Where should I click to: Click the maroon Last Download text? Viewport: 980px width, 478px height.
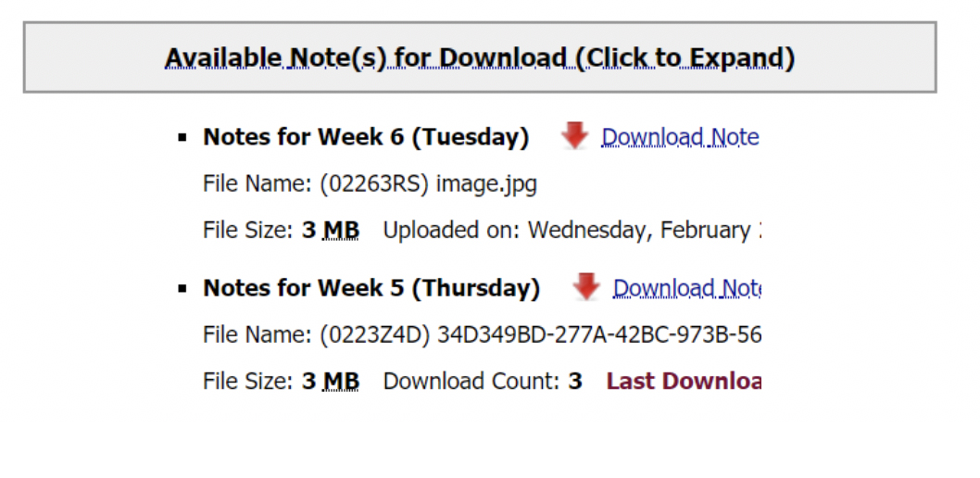(684, 381)
